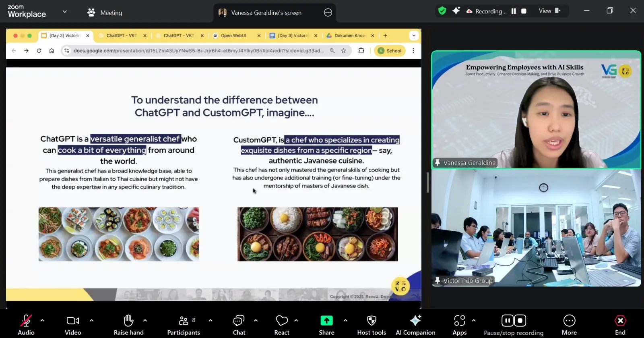Open a new browser tab
644x338 pixels.
[385, 35]
